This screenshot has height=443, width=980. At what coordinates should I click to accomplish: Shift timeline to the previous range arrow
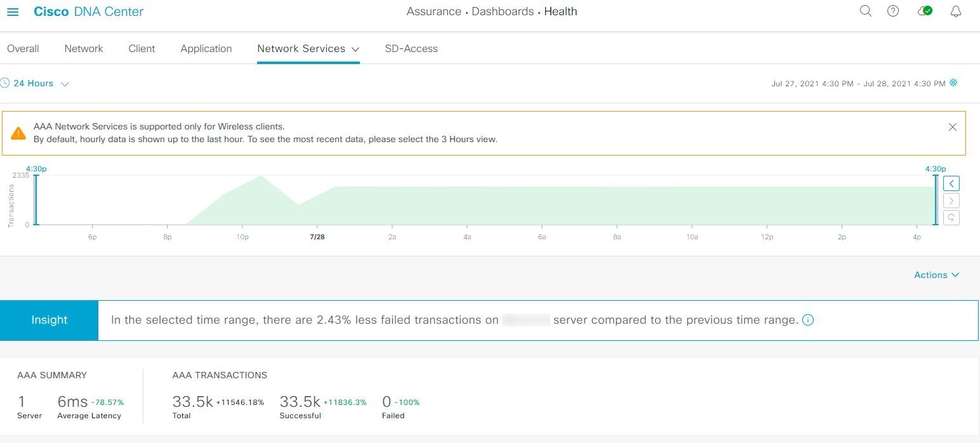click(x=951, y=183)
